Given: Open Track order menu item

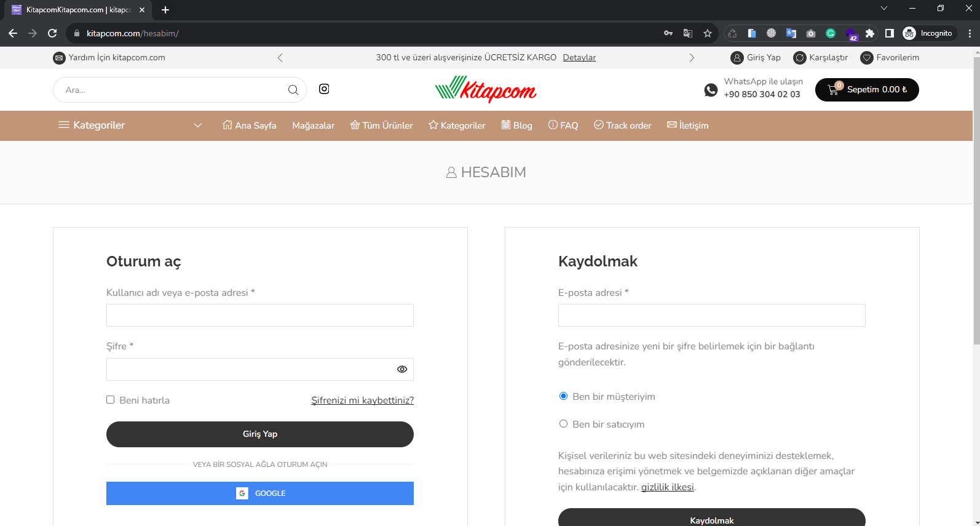Looking at the screenshot, I should (x=622, y=126).
